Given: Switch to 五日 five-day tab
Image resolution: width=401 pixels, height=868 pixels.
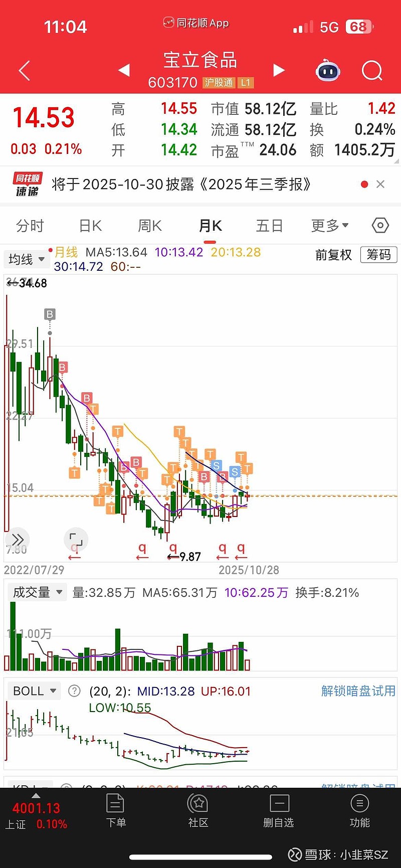Looking at the screenshot, I should tap(270, 226).
